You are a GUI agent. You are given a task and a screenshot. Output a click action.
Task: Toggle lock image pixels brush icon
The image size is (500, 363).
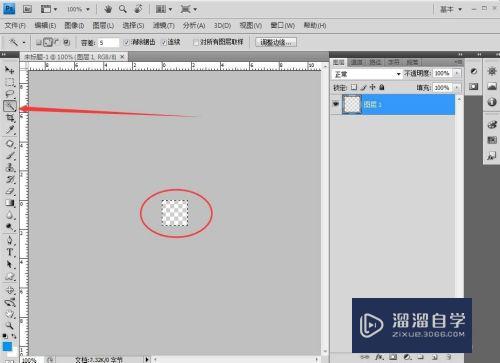tap(363, 87)
